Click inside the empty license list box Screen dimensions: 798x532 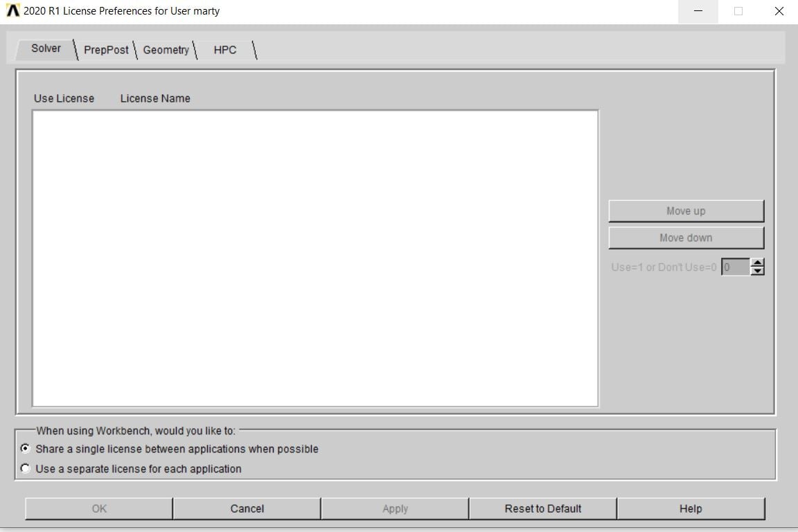[315, 258]
